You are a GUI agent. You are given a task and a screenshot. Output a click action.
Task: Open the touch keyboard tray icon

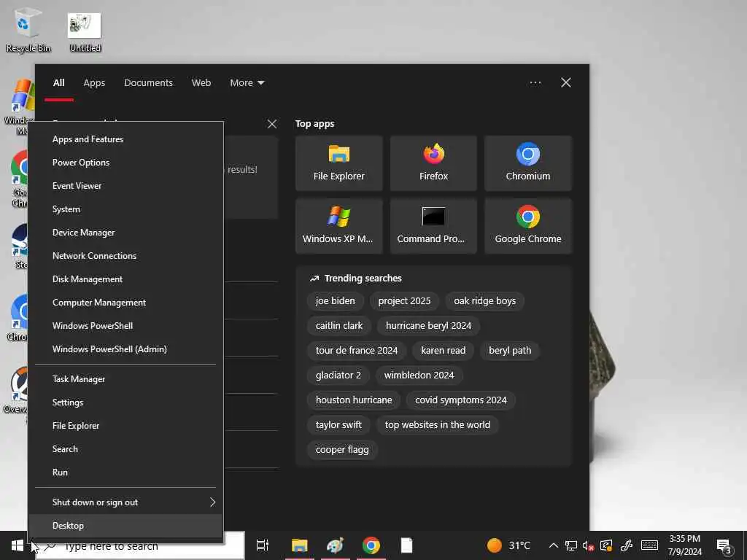tap(649, 545)
